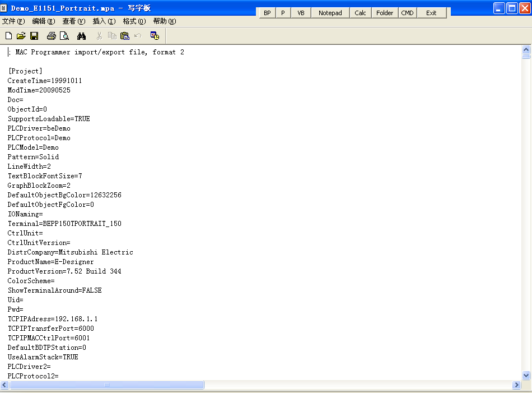This screenshot has height=393, width=532.
Task: Create a new document with the toolbar icon
Action: [x=8, y=36]
